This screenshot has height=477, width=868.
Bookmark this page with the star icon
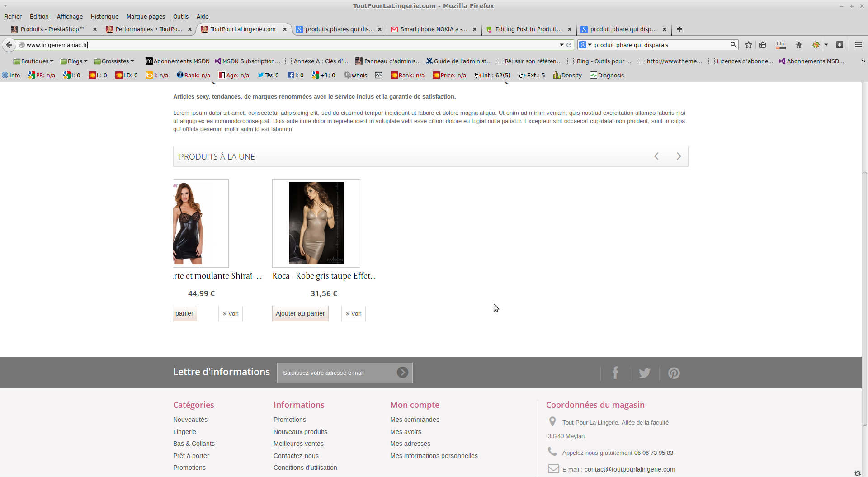[749, 45]
